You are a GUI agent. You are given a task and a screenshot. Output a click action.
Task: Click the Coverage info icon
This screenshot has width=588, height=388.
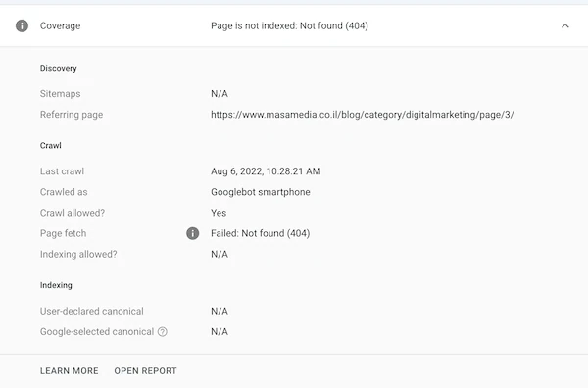pyautogui.click(x=22, y=25)
